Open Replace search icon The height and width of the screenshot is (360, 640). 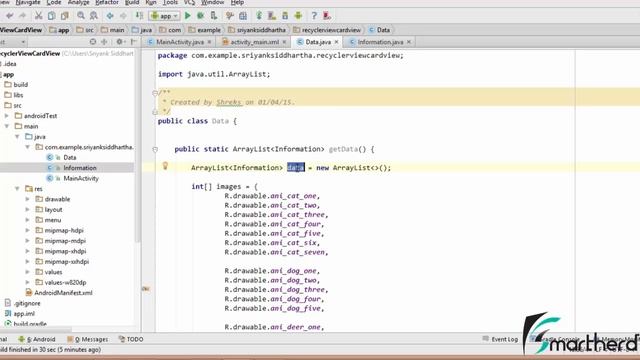93,16
